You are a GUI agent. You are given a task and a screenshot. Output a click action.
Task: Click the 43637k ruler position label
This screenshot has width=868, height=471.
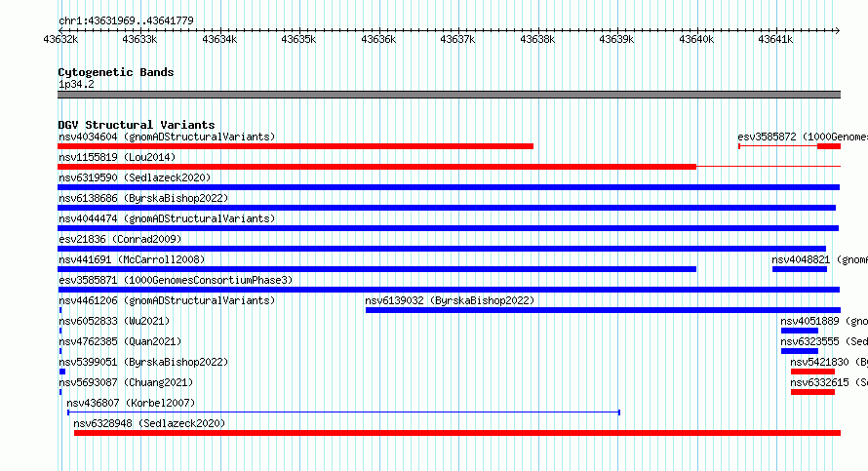457,39
